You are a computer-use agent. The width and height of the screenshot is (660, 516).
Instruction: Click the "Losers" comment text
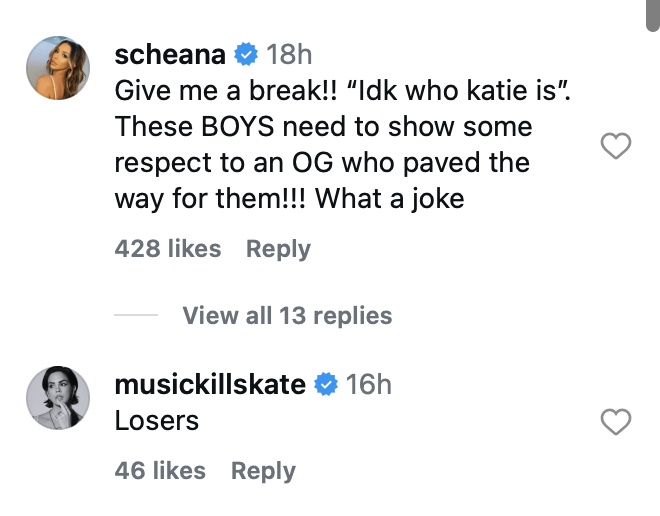(157, 421)
